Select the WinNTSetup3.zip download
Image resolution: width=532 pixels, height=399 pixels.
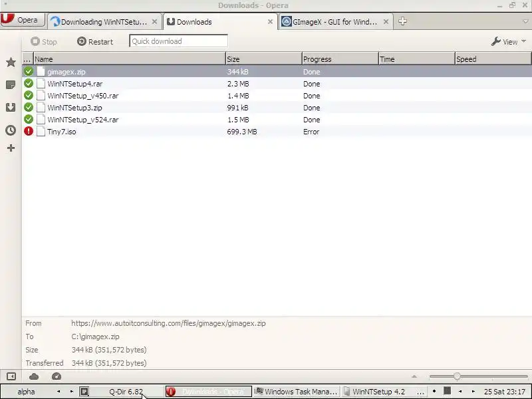click(277, 108)
